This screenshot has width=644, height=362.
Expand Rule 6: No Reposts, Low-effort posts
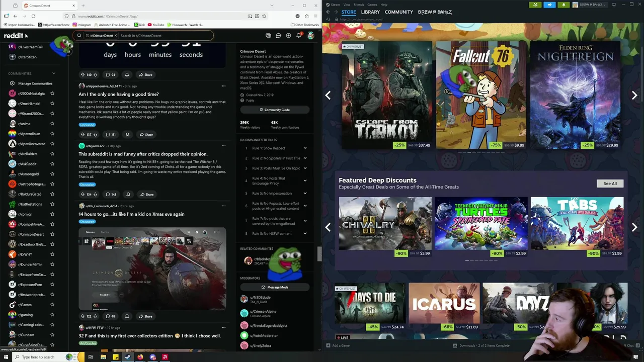(305, 206)
